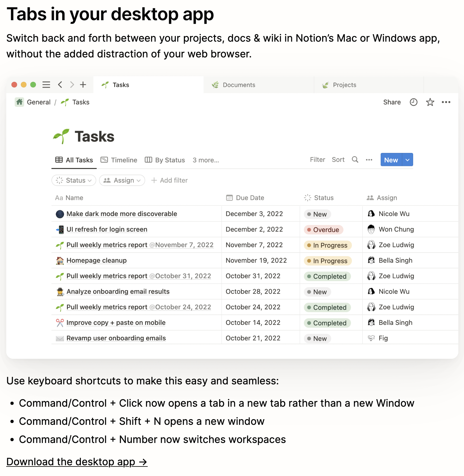The width and height of the screenshot is (464, 476).
Task: Click phone icon of UI refresh task
Action: tap(60, 229)
